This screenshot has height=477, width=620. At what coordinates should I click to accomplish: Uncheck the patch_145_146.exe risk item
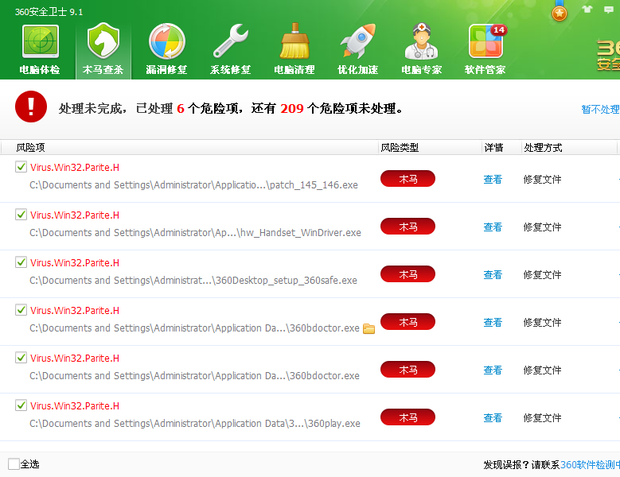(21, 167)
